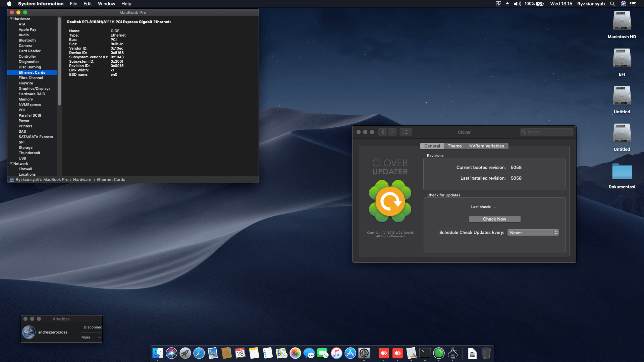Open the File menu
Image resolution: width=644 pixels, height=362 pixels.
point(73,4)
